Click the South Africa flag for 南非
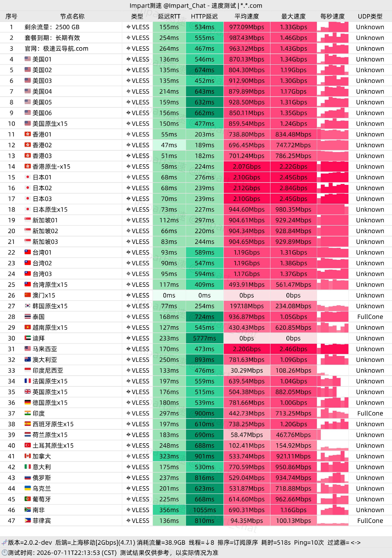Image resolution: width=392 pixels, height=558 pixels. 28,510
